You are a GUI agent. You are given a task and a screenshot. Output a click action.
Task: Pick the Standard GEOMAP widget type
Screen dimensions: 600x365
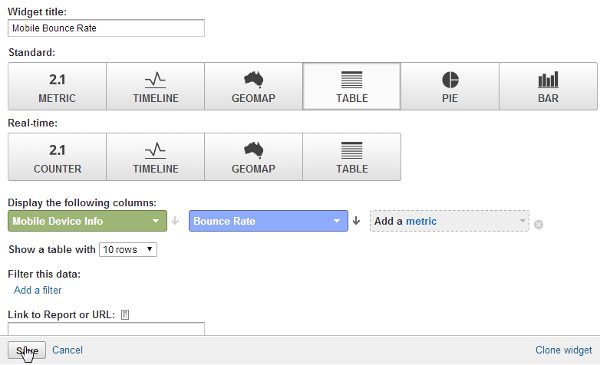point(253,86)
